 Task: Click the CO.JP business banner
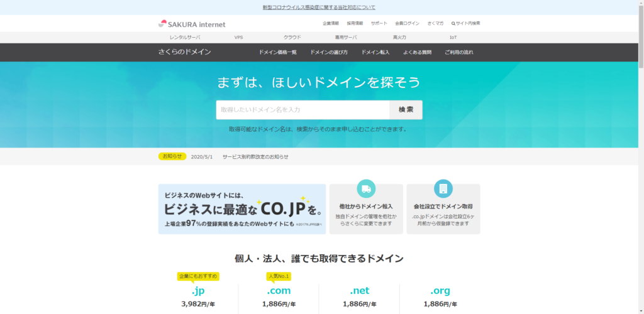pos(242,209)
